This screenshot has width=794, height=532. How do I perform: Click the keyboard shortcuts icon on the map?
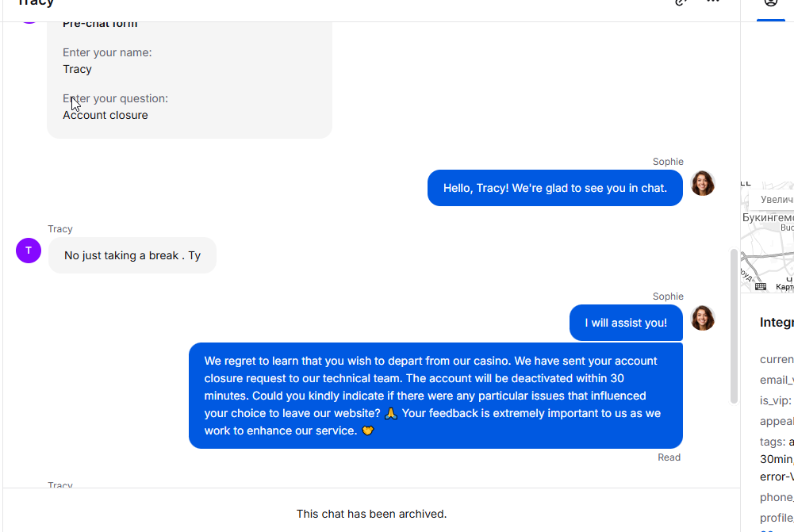(761, 286)
